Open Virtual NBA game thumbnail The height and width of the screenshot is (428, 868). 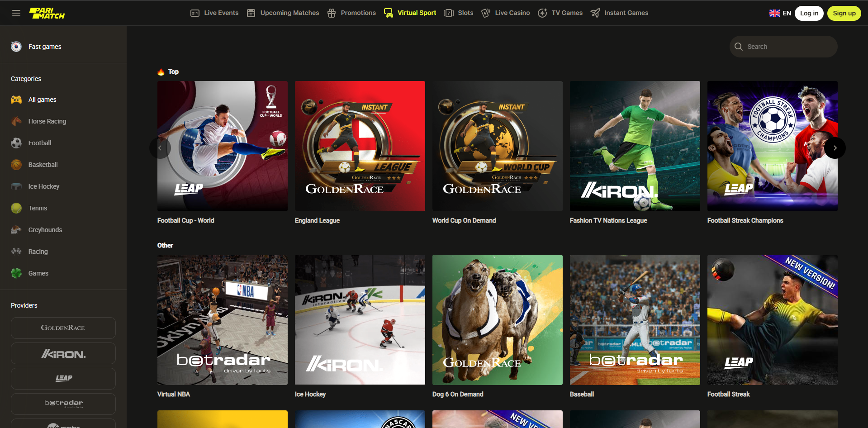[x=223, y=320]
